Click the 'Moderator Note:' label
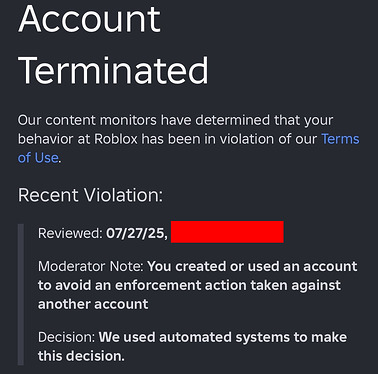The image size is (378, 374). tap(91, 266)
